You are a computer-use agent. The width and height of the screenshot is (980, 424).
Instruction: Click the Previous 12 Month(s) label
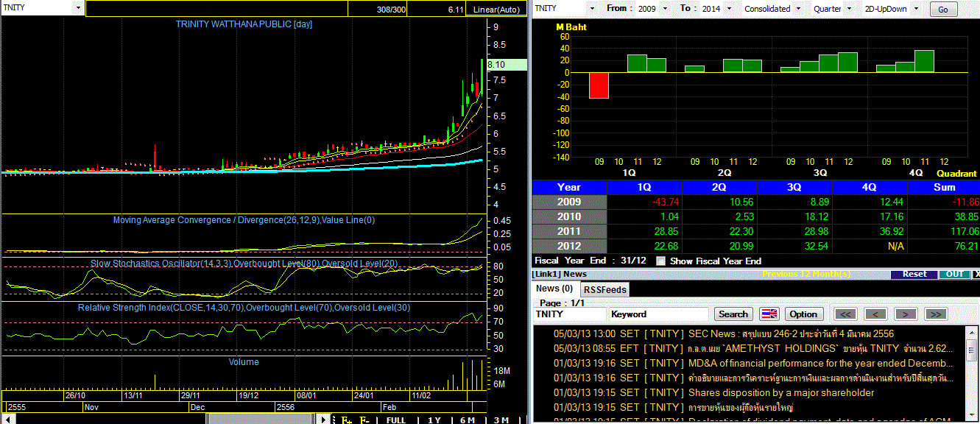[806, 274]
